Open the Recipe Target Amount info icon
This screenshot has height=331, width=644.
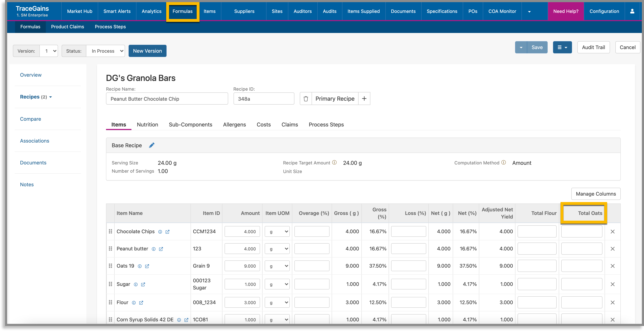334,162
